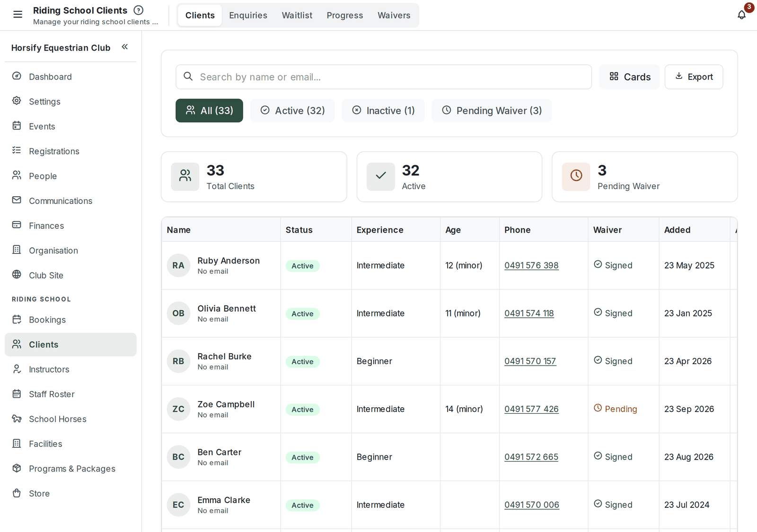Click the Organisation building icon
The image size is (757, 532).
[x=17, y=250]
